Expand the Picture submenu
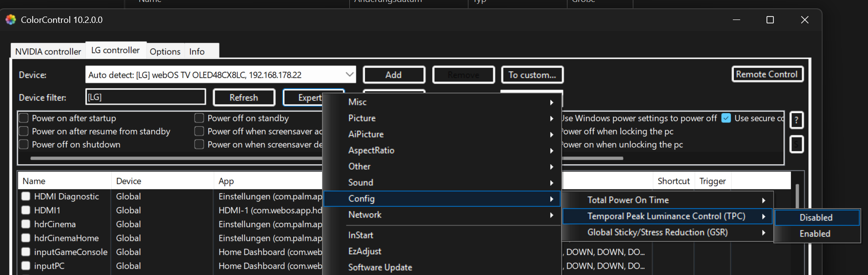Viewport: 868px width, 275px height. [442, 118]
